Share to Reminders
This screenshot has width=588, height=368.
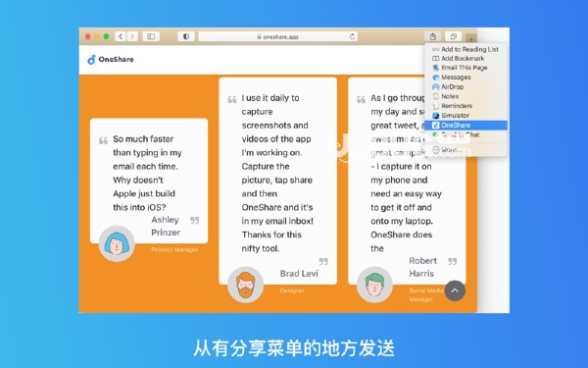pyautogui.click(x=465, y=106)
